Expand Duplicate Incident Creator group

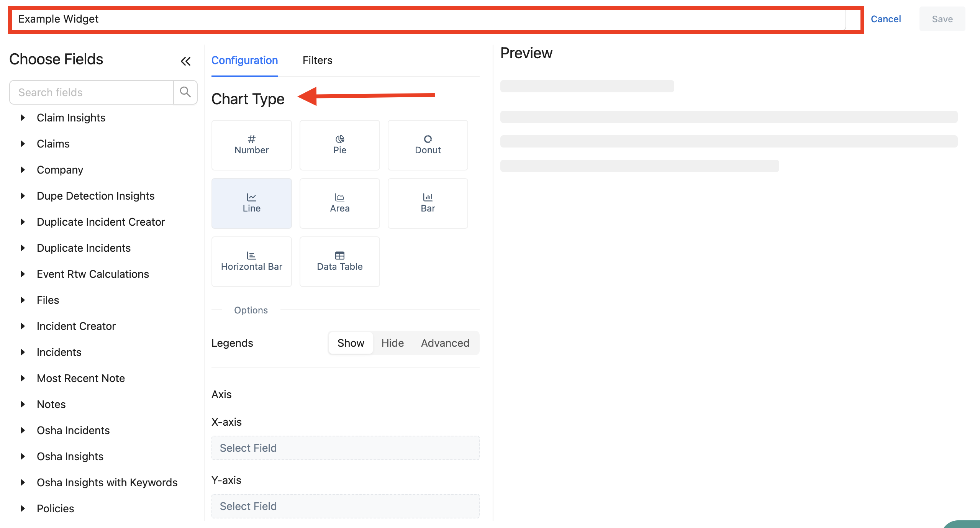[23, 222]
